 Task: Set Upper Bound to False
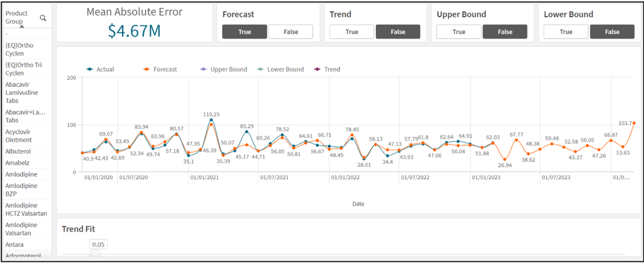click(505, 31)
